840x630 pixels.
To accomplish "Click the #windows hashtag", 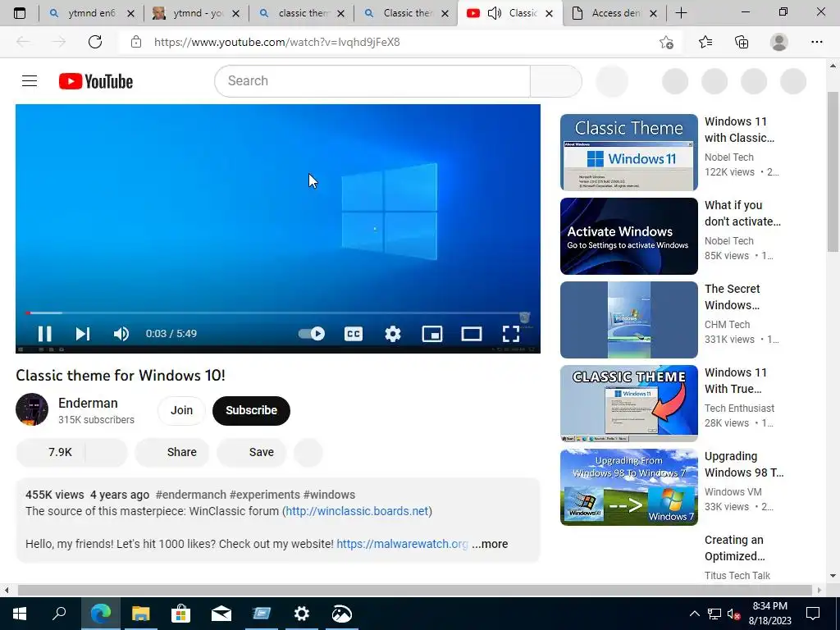I will [329, 495].
